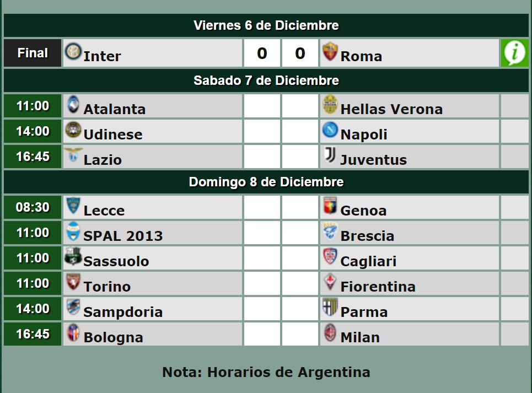Select the SPAL 2013 team name
Screen dimensions: 532x393
[123, 236]
